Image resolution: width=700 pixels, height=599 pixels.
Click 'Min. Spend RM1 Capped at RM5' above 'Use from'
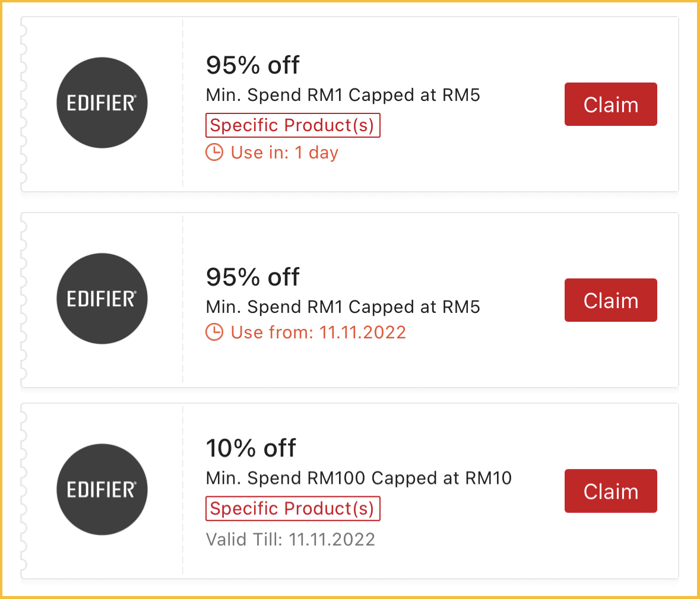pyautogui.click(x=343, y=307)
